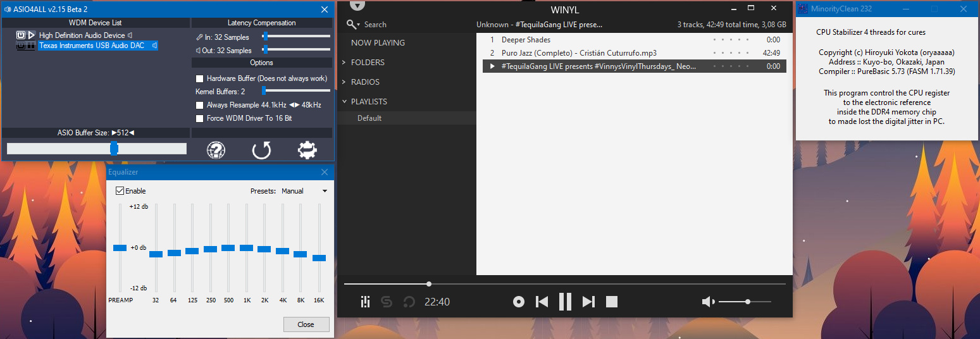Select the RADIOS label in sidebar
This screenshot has width=980, height=339.
(365, 82)
